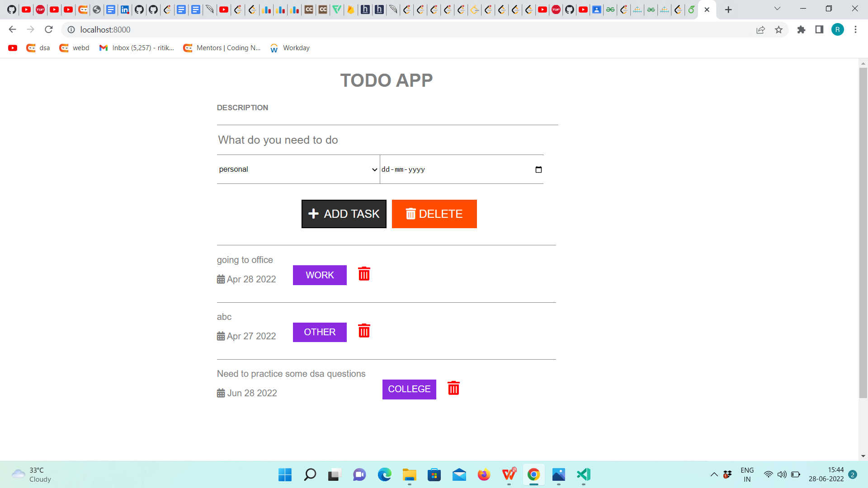Click the WORK category tag
Screen dimensions: 868x488
coord(320,275)
